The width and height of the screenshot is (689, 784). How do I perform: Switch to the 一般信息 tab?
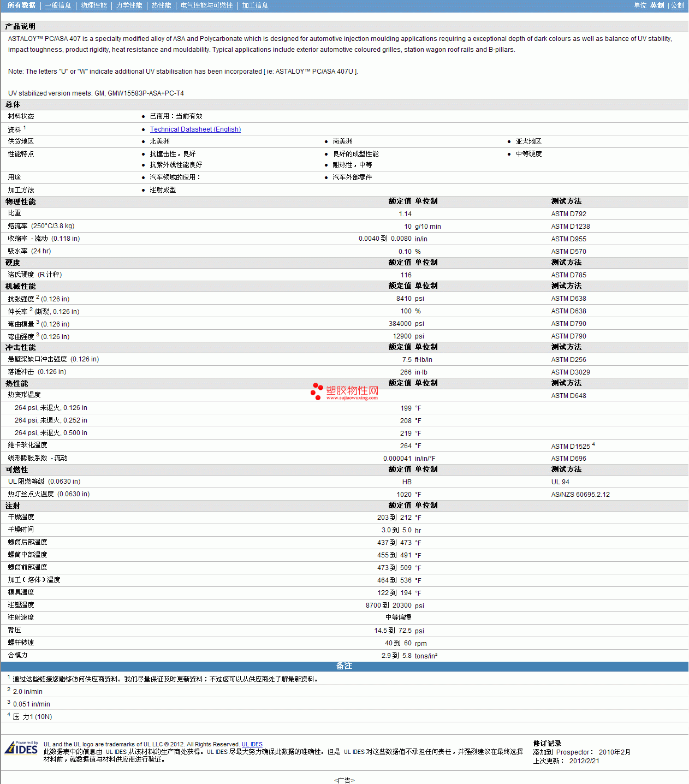click(58, 5)
